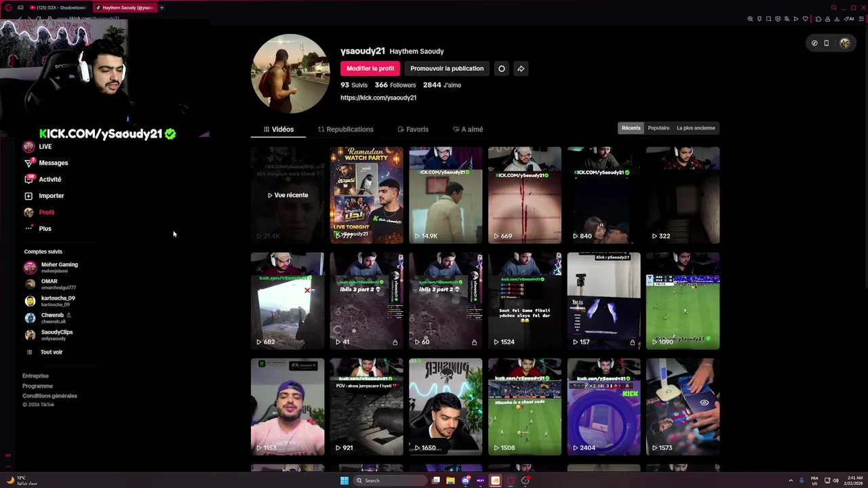This screenshot has width=868, height=488.
Task: Sort videos by Populaire
Action: tap(658, 128)
